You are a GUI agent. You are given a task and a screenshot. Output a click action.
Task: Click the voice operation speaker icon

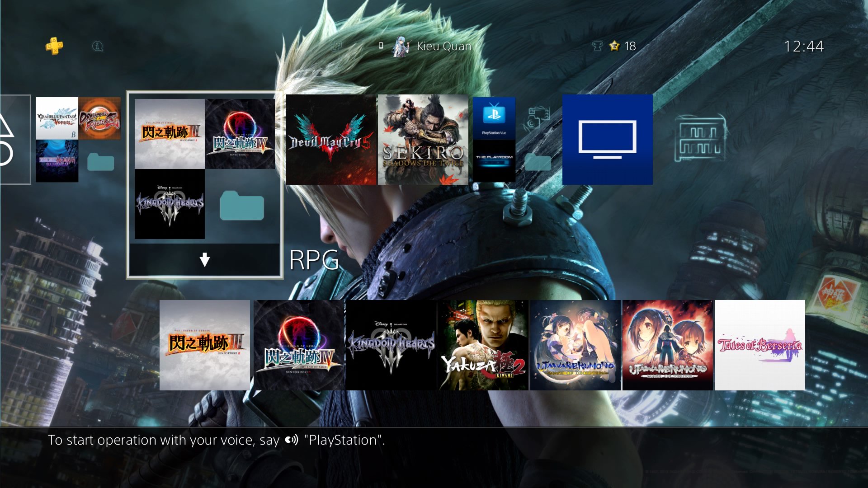pos(292,440)
